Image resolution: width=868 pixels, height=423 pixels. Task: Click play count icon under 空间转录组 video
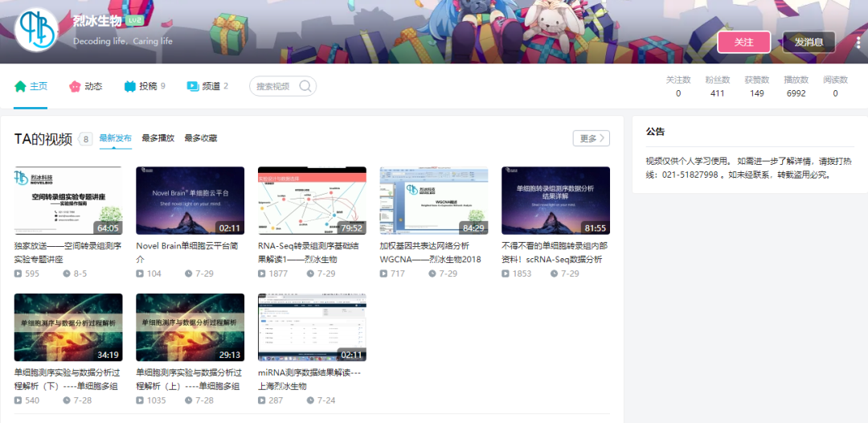[x=18, y=273]
